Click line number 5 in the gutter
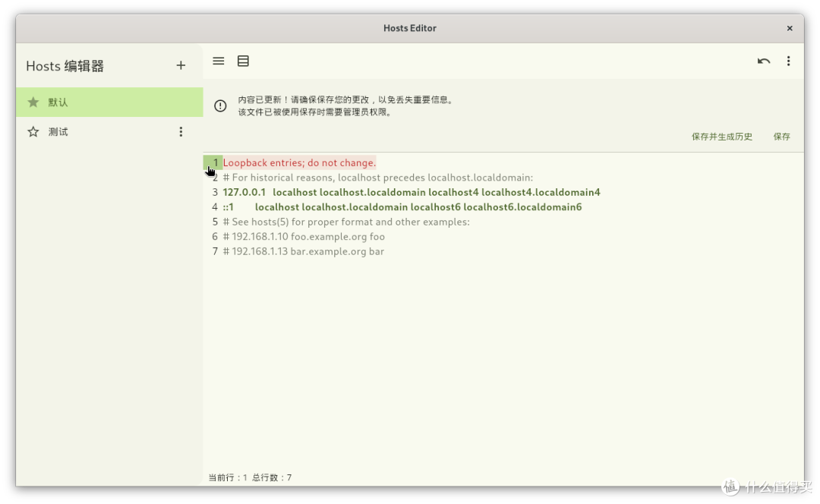 pyautogui.click(x=215, y=222)
